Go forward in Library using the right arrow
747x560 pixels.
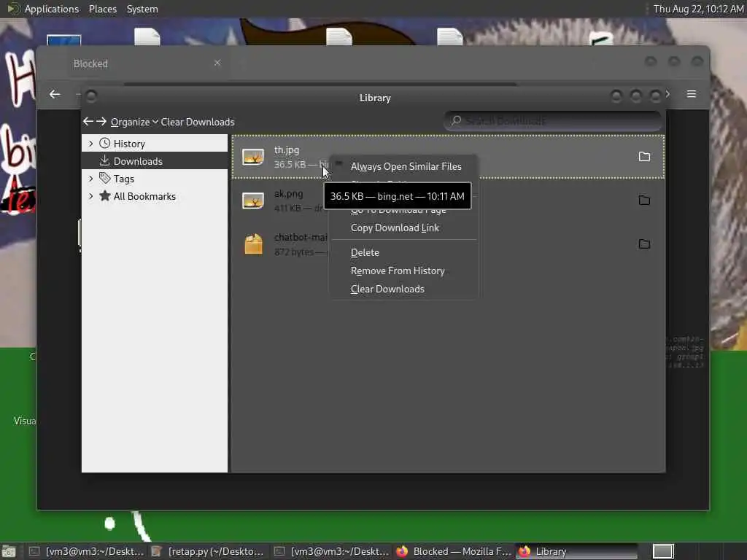[x=101, y=122]
